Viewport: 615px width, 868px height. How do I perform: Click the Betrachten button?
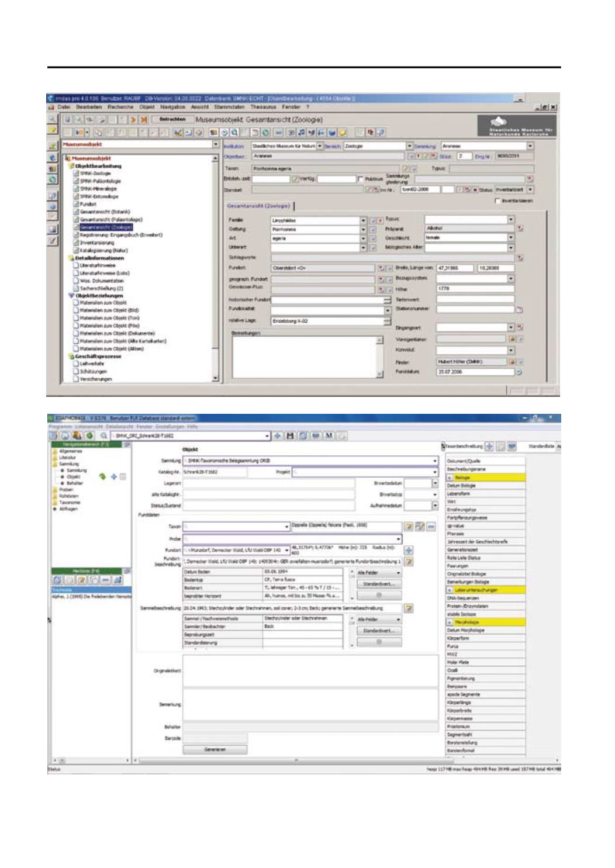[x=172, y=119]
